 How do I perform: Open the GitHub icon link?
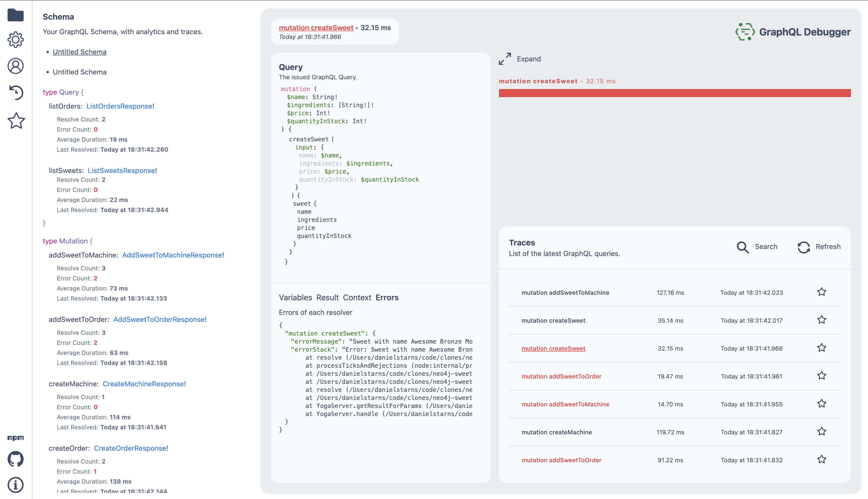pos(15,459)
